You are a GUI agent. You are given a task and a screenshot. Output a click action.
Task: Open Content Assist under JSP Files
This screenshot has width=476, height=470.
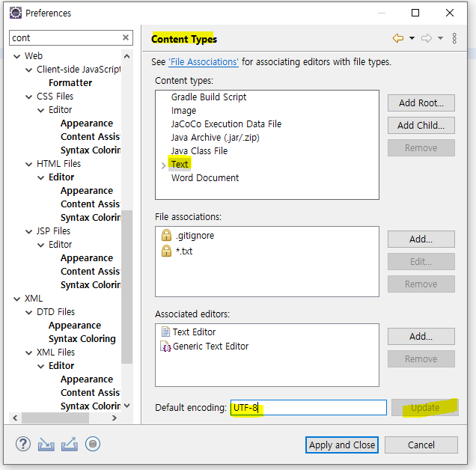[90, 272]
